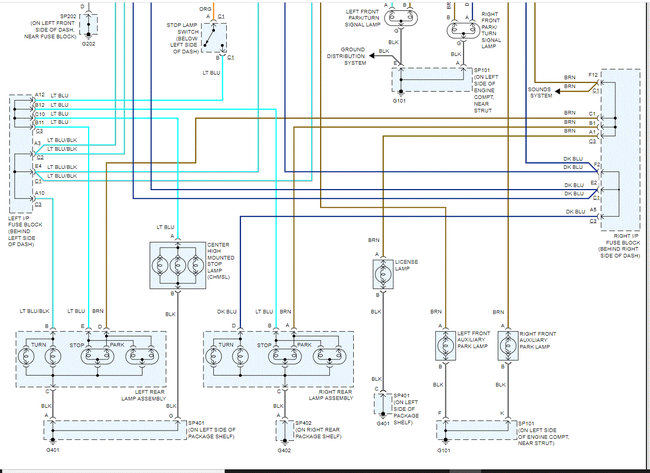
Task: Click the A12 connector pin label
Action: (x=39, y=95)
